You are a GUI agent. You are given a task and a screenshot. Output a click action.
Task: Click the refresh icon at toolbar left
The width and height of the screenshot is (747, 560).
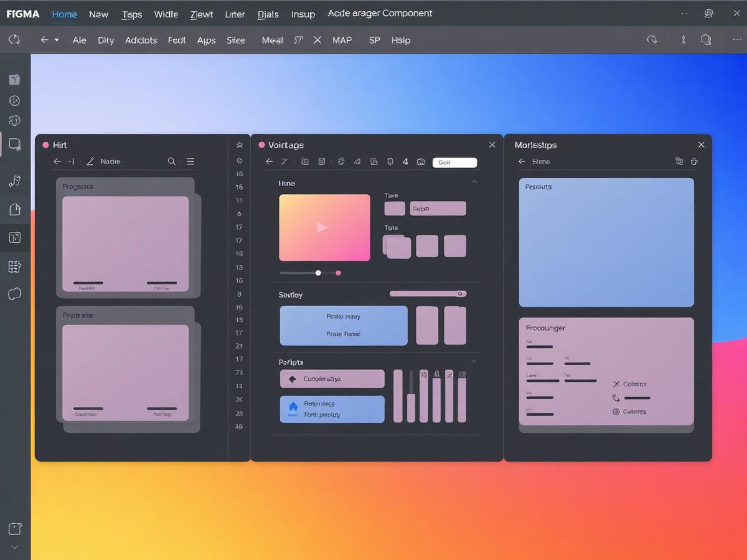tap(14, 40)
